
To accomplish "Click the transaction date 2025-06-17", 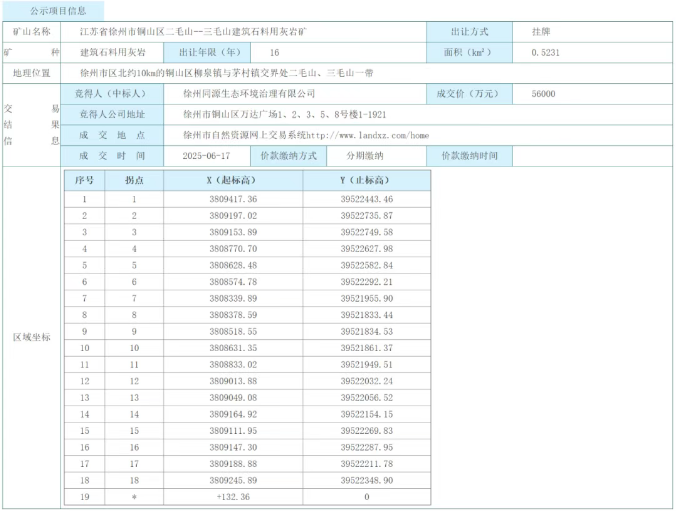I will (207, 156).
